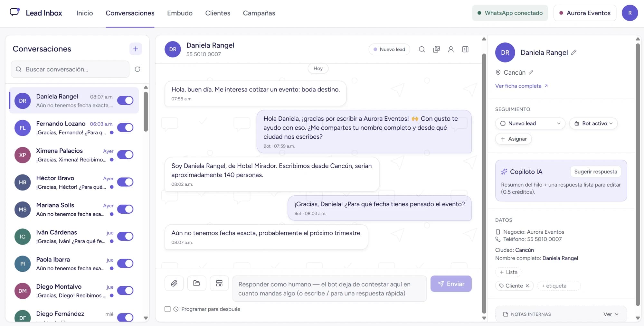Click the Lead Inbox logo icon

tap(14, 12)
